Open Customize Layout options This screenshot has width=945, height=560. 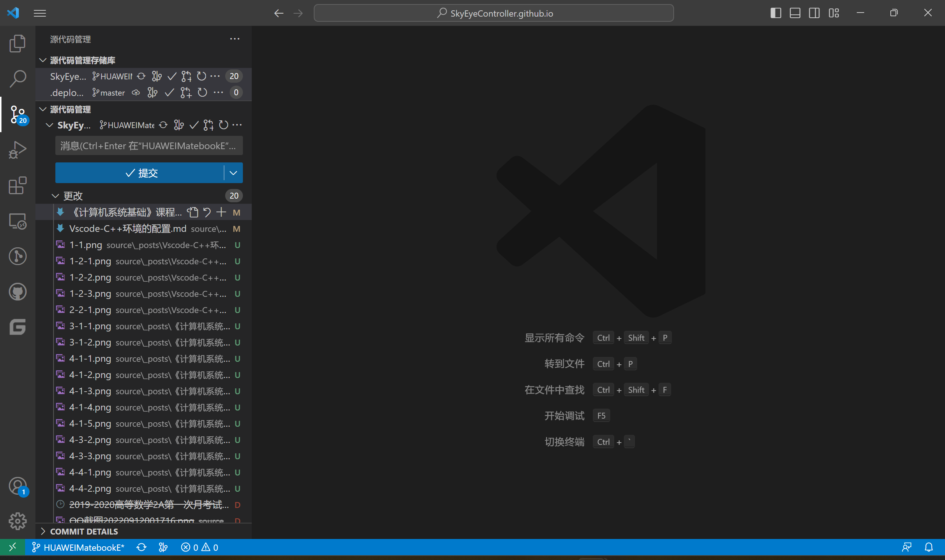834,13
